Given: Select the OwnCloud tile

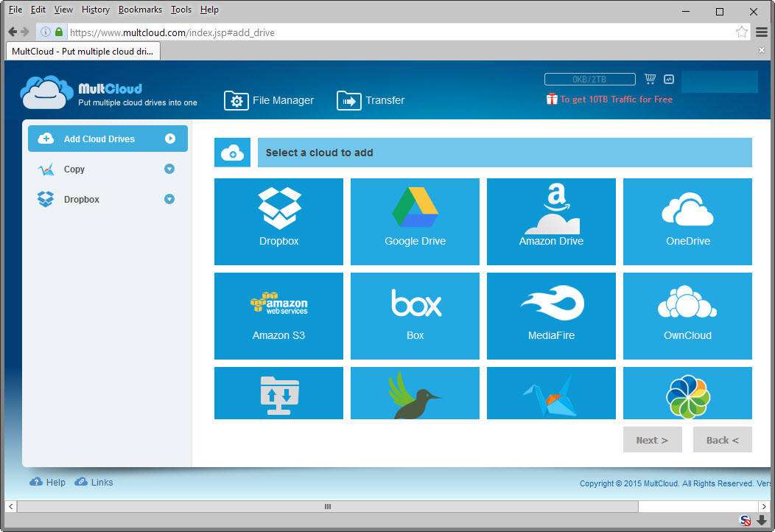Looking at the screenshot, I should 687,316.
